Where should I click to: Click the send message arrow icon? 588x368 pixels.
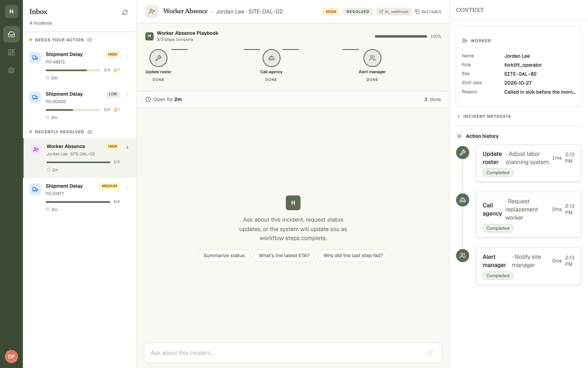coord(430,353)
